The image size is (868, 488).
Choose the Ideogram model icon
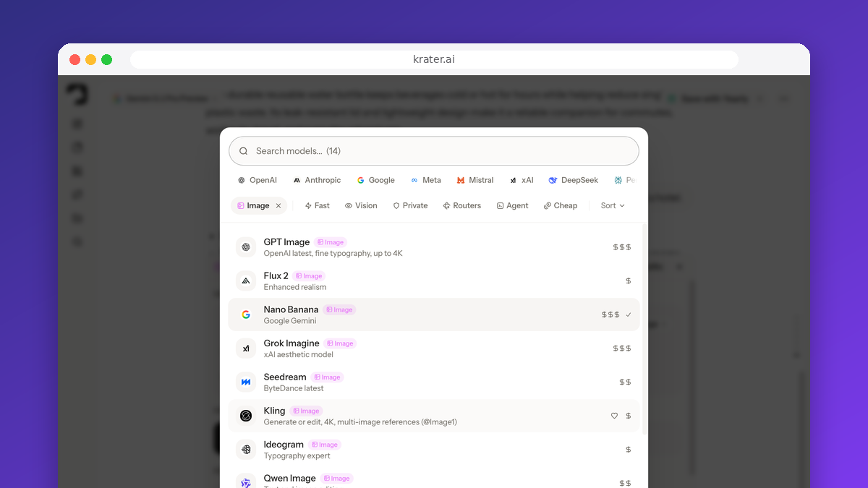coord(246,450)
